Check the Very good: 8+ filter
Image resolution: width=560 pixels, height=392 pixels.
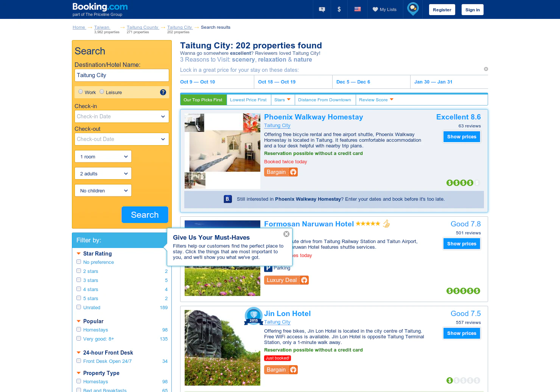coord(79,338)
